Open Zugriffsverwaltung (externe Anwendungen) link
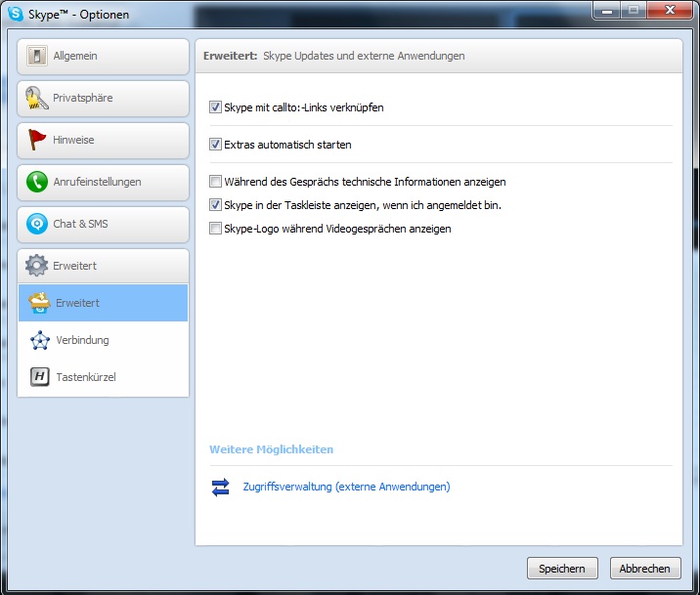Image resolution: width=700 pixels, height=595 pixels. 346,487
